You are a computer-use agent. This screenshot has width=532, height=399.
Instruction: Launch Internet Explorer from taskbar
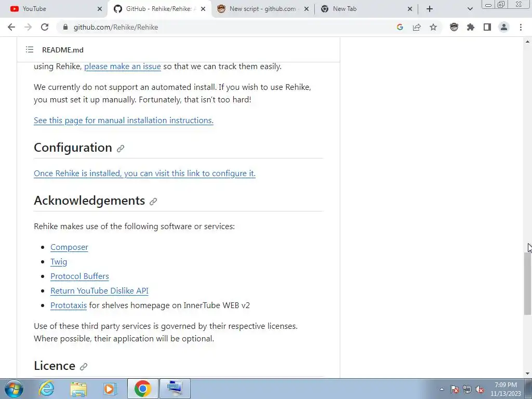(46, 389)
